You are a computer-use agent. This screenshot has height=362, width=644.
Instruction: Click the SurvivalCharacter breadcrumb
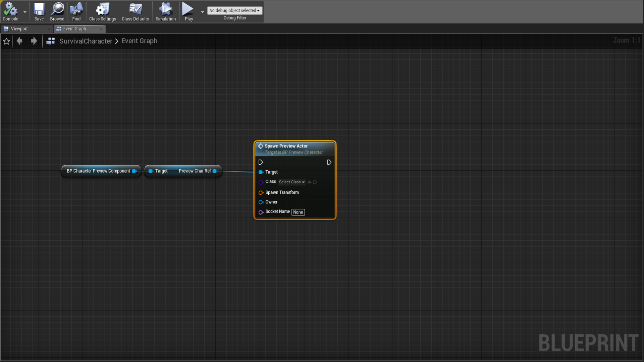coord(86,41)
